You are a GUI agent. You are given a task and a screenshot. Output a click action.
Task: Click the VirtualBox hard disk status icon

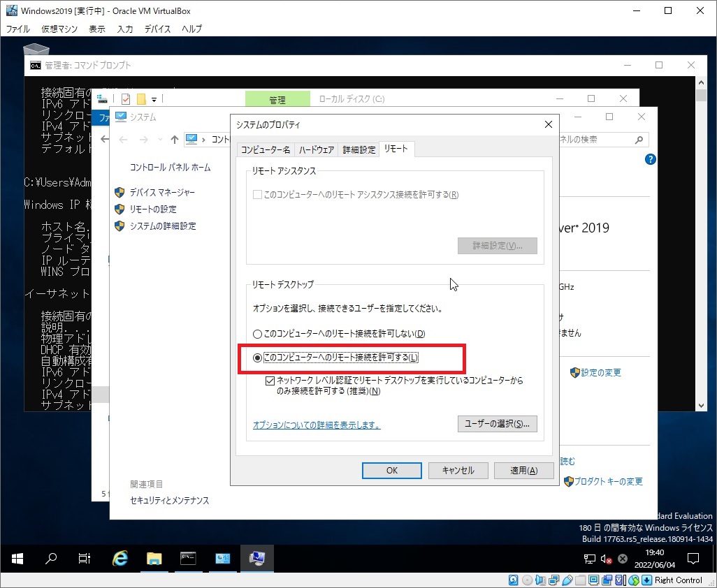[513, 580]
